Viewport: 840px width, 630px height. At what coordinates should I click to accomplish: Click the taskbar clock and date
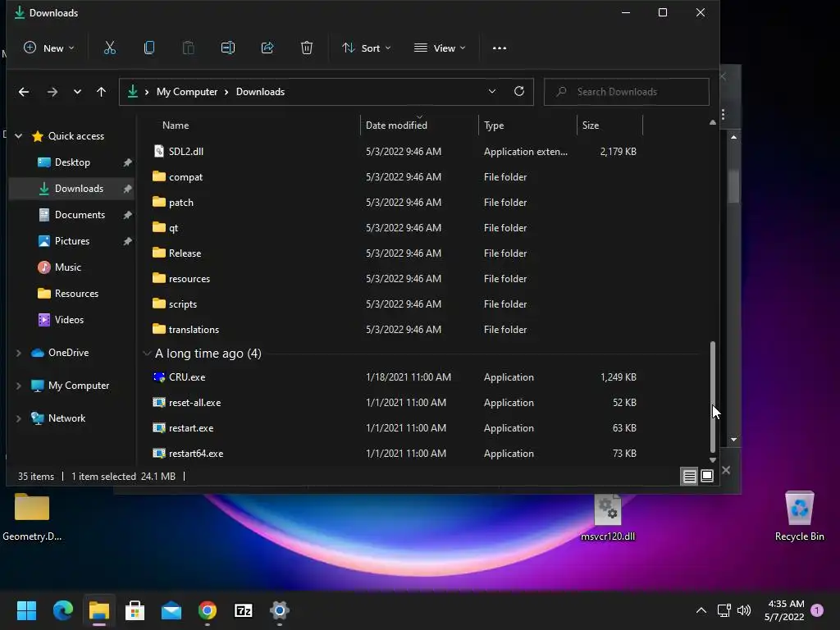point(784,610)
